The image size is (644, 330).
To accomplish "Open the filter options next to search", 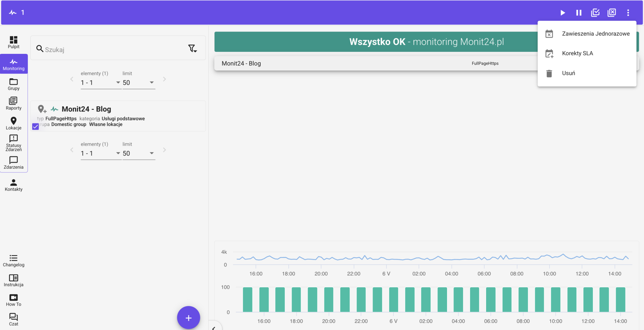I will [193, 48].
